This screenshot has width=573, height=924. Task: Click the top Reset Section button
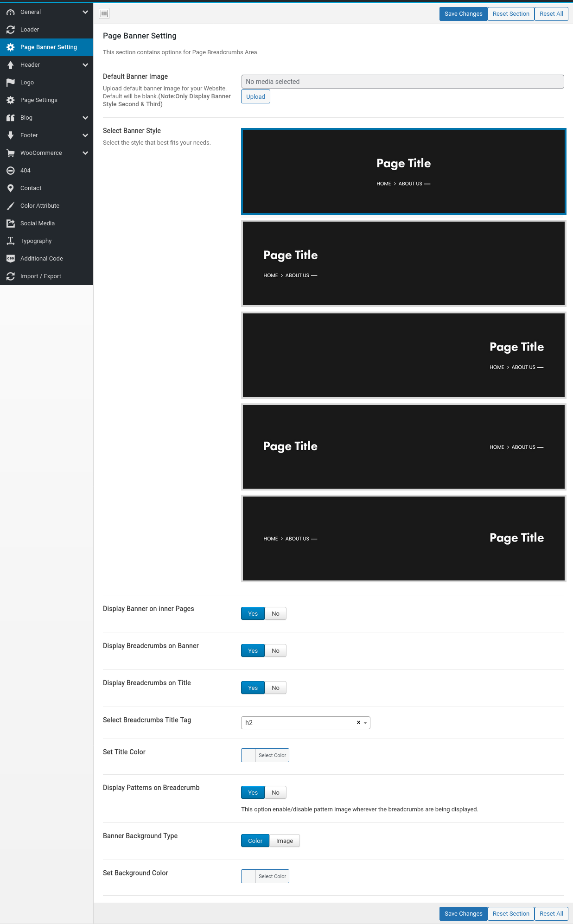coord(511,14)
